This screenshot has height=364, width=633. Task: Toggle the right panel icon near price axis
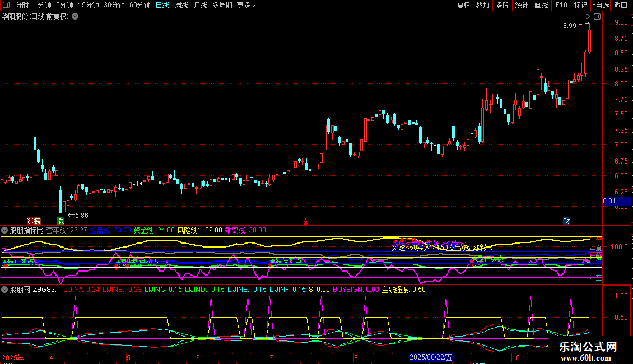pos(597,17)
